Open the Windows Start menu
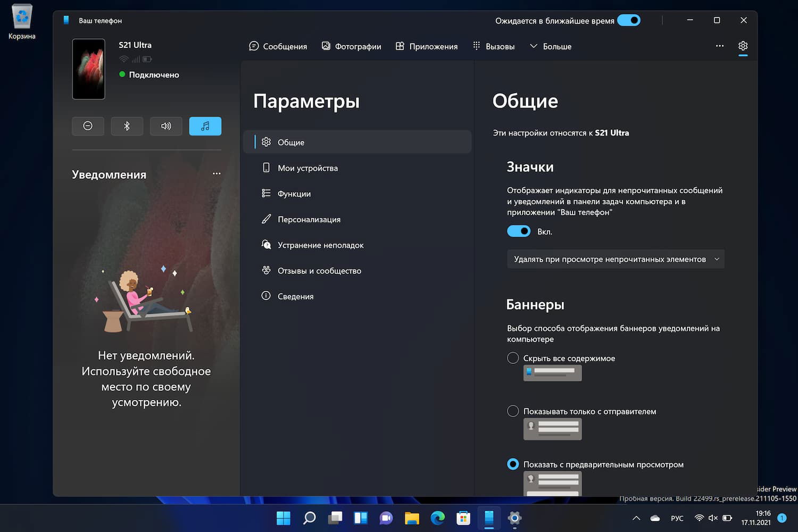The height and width of the screenshot is (532, 798). click(284, 518)
